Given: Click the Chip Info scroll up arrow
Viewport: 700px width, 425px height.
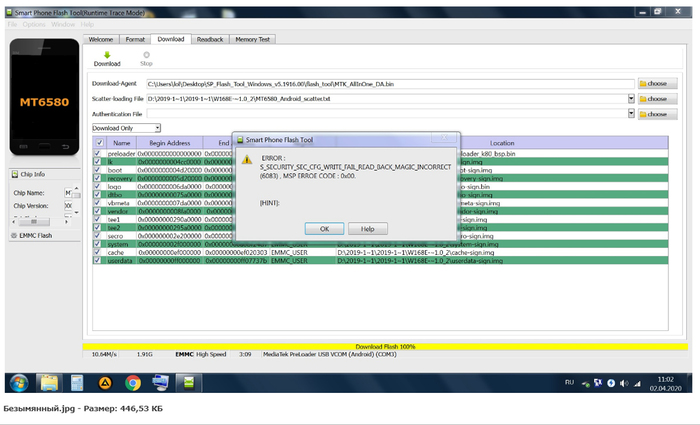Looking at the screenshot, I should tap(76, 188).
